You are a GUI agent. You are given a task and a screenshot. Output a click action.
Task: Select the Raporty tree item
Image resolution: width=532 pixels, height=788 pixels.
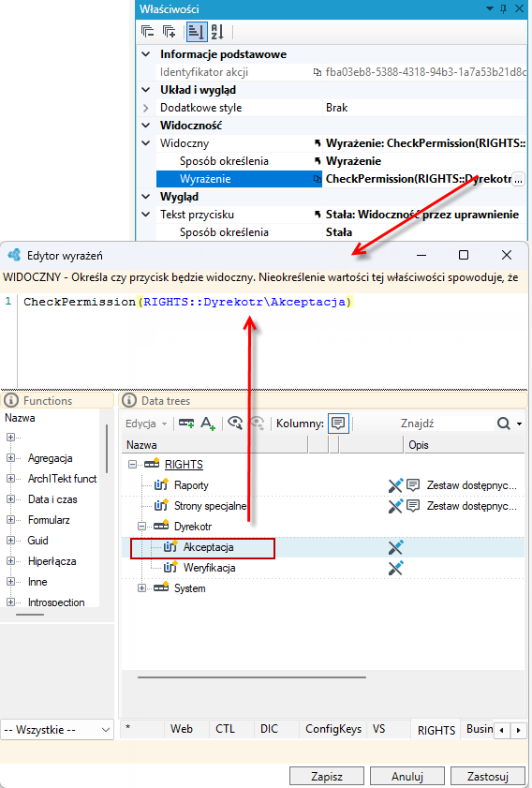coord(191,485)
